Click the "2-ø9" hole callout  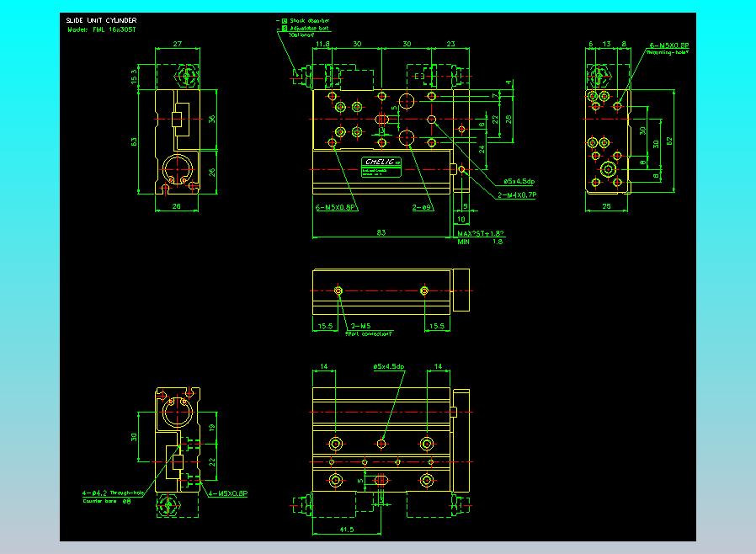[x=422, y=207]
